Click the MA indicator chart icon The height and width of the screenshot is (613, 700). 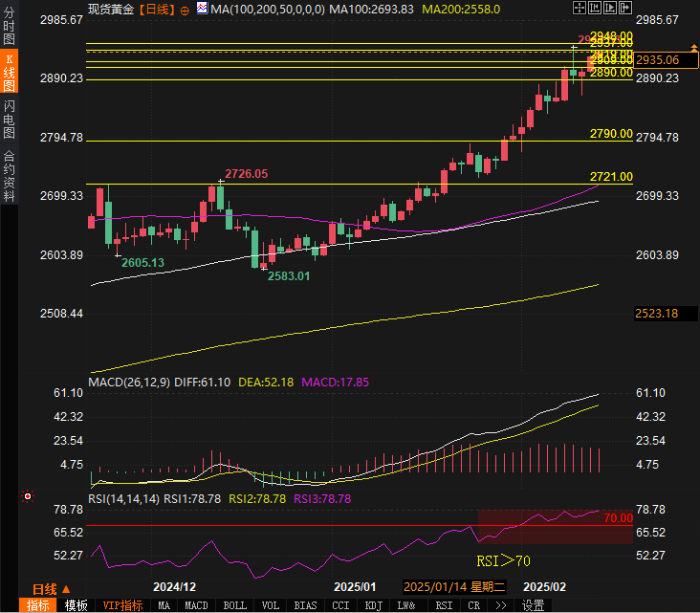[202, 9]
